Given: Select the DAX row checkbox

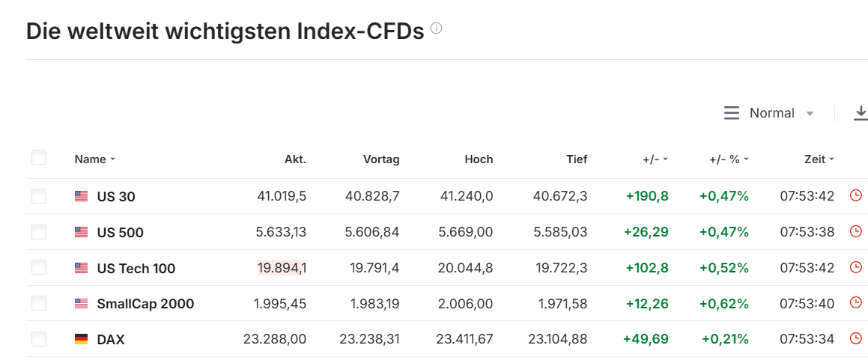Looking at the screenshot, I should pyautogui.click(x=39, y=339).
